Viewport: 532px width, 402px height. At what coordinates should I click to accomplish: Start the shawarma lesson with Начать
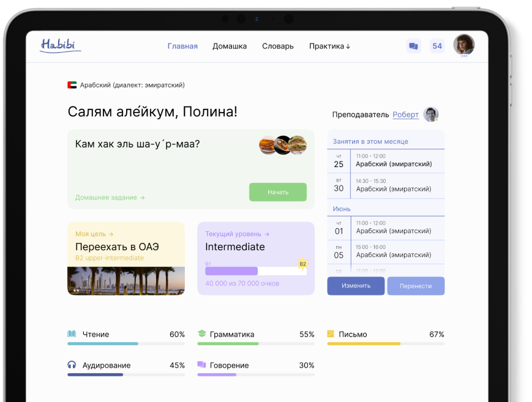click(x=278, y=192)
